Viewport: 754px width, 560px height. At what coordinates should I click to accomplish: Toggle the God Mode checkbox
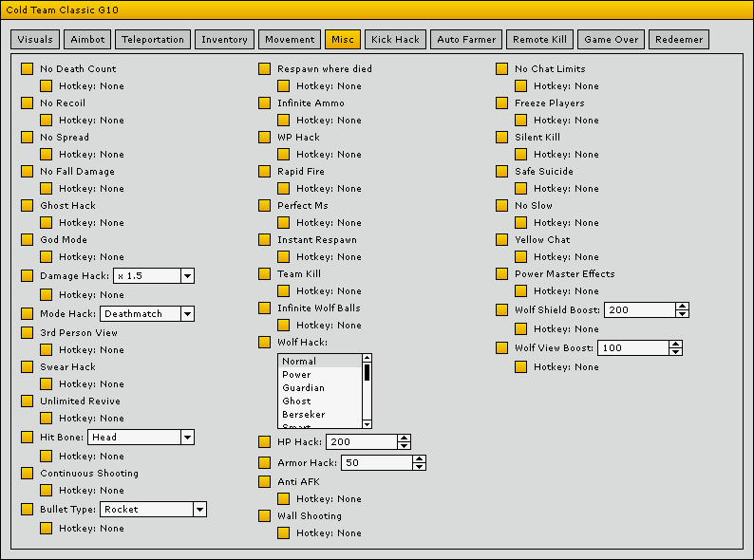(27, 240)
